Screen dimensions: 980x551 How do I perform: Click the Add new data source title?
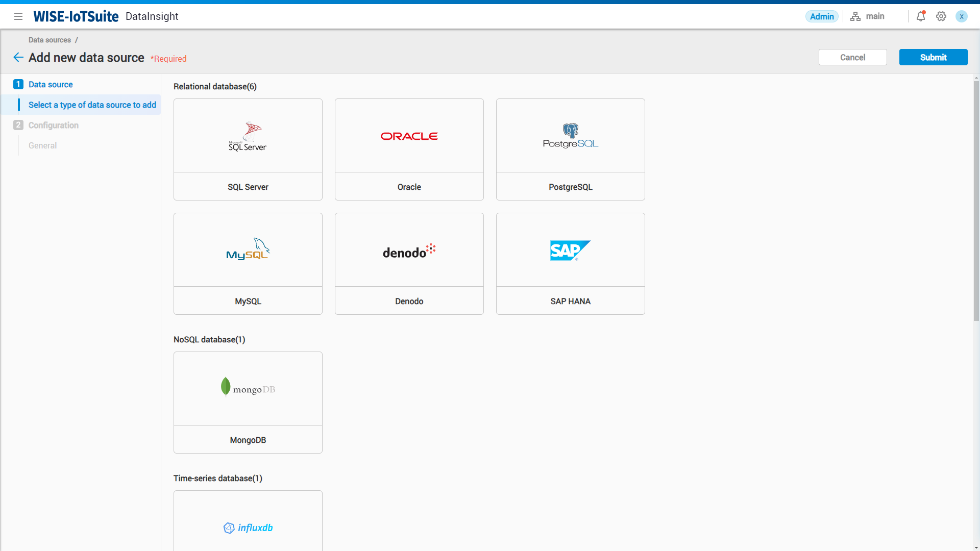tap(86, 58)
